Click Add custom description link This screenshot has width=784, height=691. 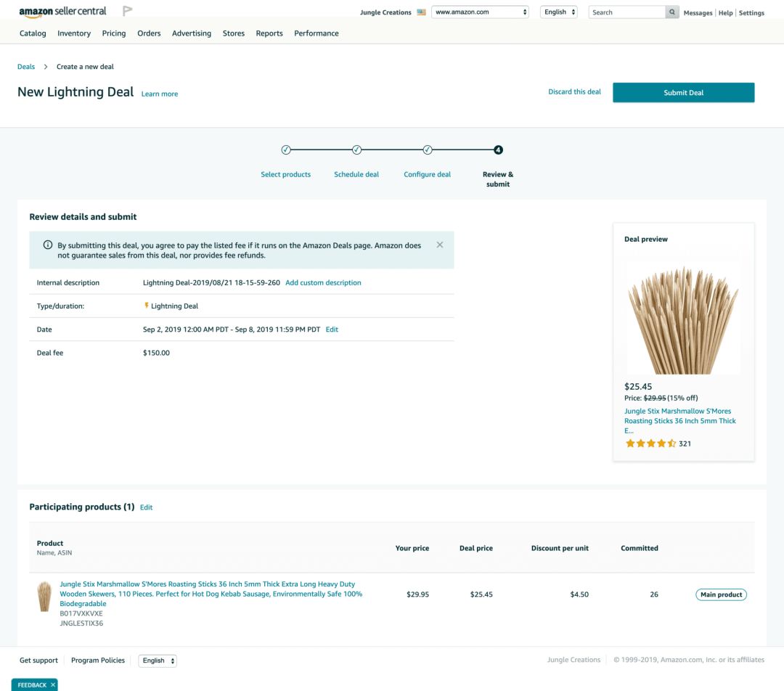(323, 283)
